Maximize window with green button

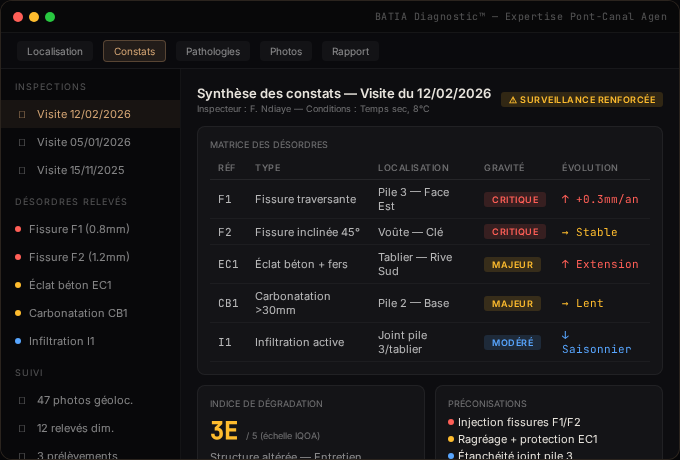tap(50, 17)
